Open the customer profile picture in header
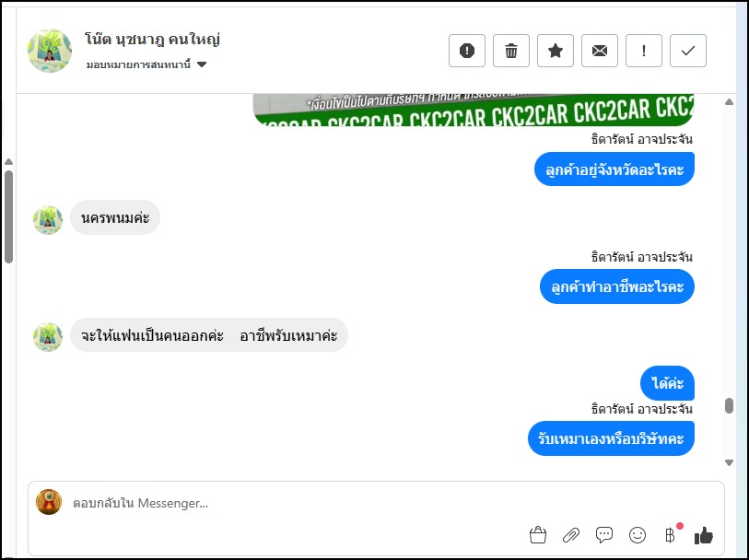Image resolution: width=749 pixels, height=560 pixels. (x=50, y=51)
